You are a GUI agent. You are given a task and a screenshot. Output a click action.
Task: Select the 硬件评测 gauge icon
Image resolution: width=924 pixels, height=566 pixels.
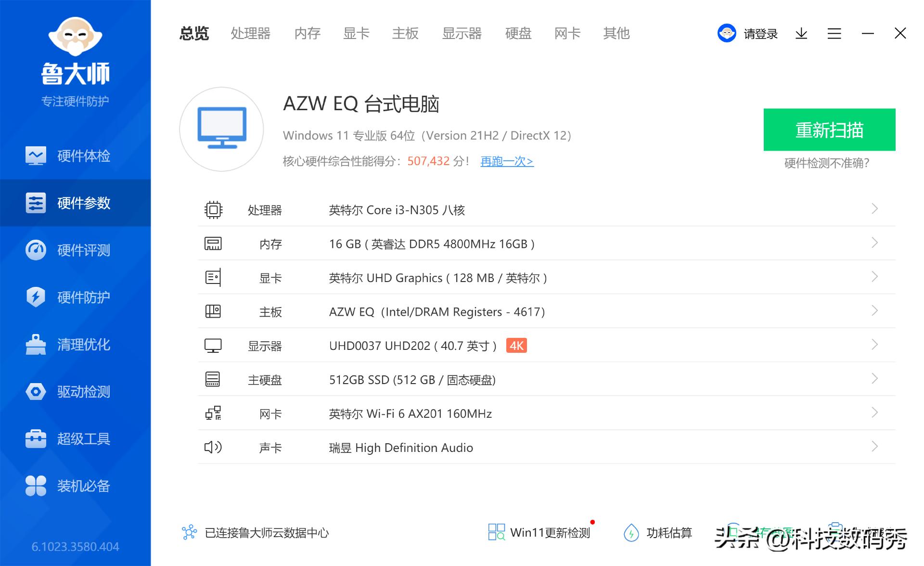[35, 250]
